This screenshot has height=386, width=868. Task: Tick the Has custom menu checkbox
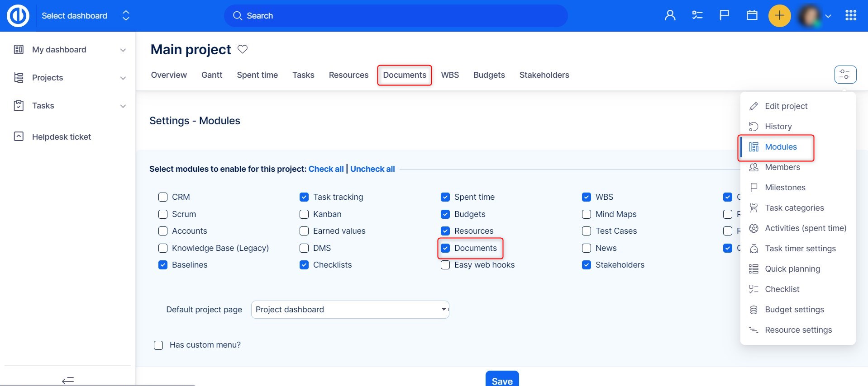point(158,345)
